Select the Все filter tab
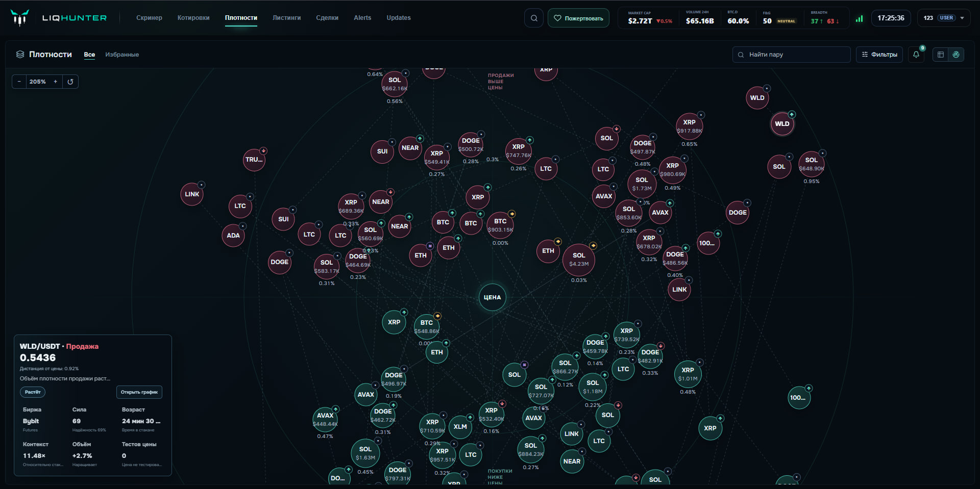This screenshot has width=980, height=489. tap(89, 55)
